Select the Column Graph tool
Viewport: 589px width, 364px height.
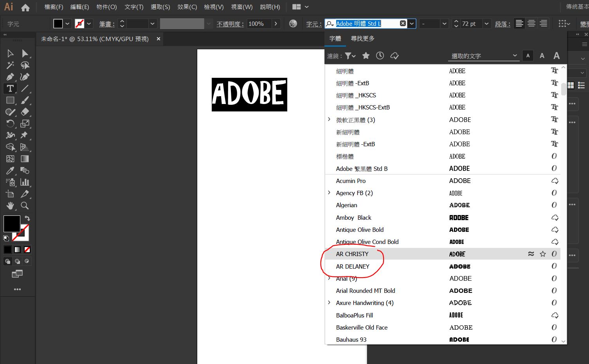[x=25, y=182]
